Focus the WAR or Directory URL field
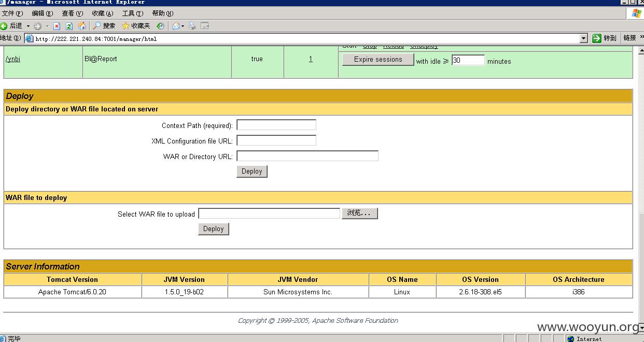The height and width of the screenshot is (342, 644). [307, 156]
